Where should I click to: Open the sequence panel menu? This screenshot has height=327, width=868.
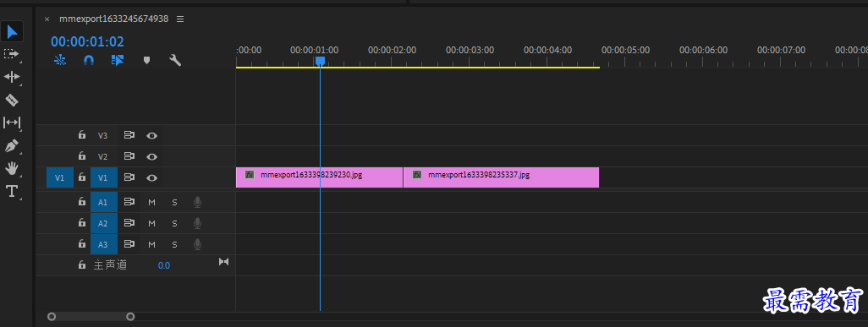[180, 19]
